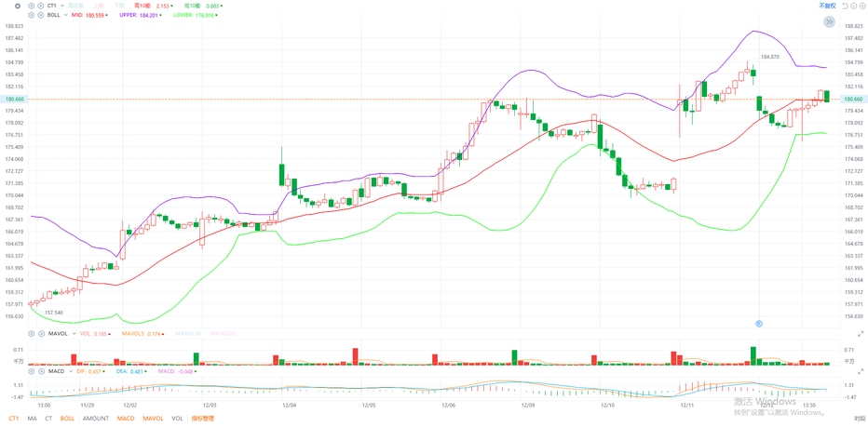The width and height of the screenshot is (868, 427).
Task: Open the 不复权 adjustment dropdown
Action: coord(827,6)
